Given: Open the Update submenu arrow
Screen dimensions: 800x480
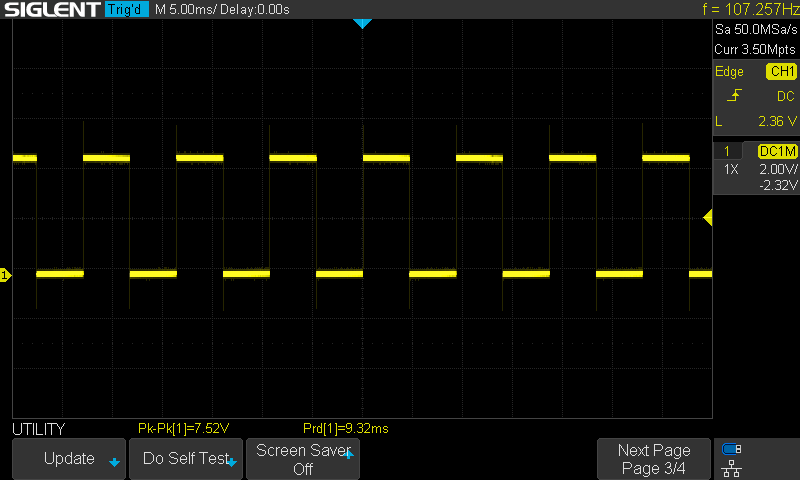Looking at the screenshot, I should [114, 462].
